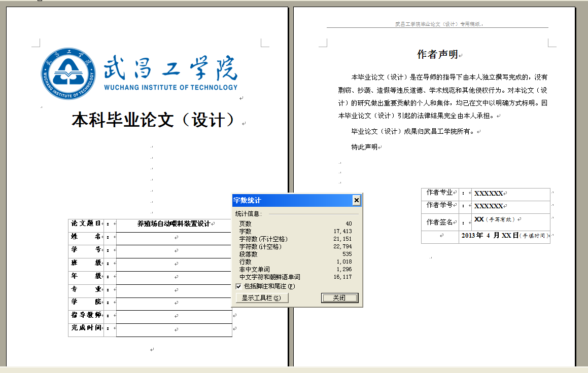Screen dimensions: 588x373
Task: Click 字符数(不计空格) value 21,151
Action: coord(343,239)
